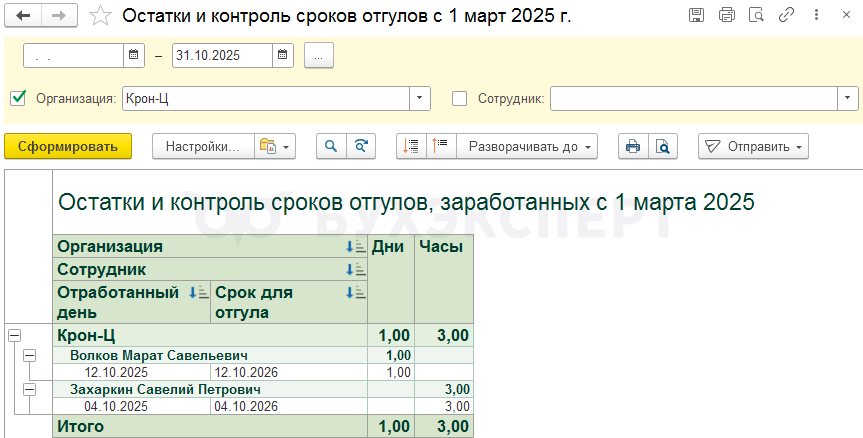Uncheck the Организация filter checkbox
The image size is (863, 438).
tap(17, 98)
